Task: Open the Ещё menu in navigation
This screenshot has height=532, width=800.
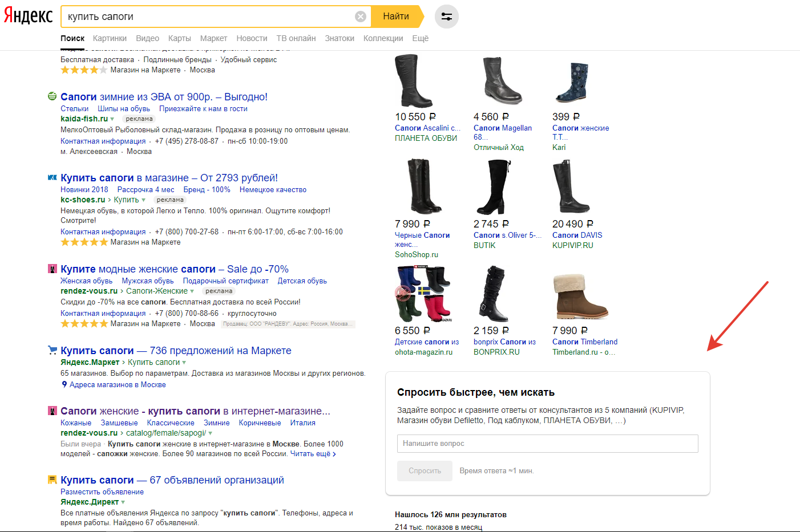Action: [420, 38]
